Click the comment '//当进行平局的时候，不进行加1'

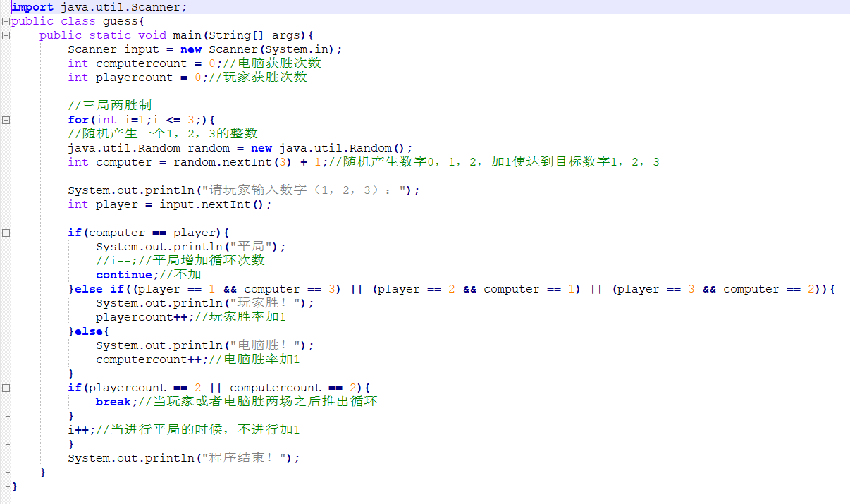pos(198,430)
